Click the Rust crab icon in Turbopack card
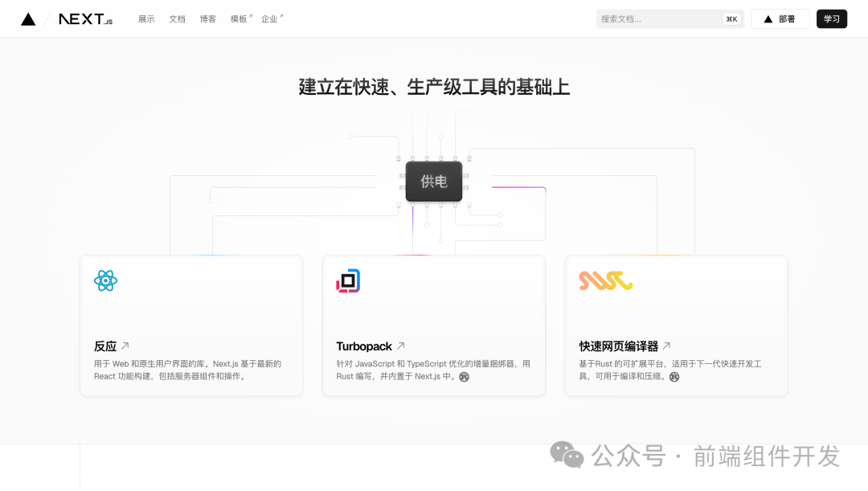 click(x=463, y=376)
